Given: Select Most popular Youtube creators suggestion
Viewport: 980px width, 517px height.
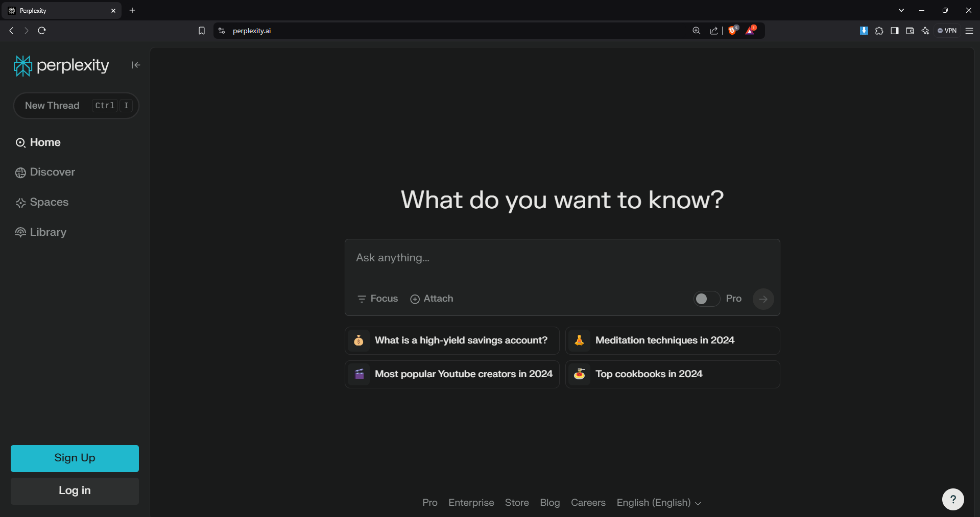Looking at the screenshot, I should click(452, 374).
